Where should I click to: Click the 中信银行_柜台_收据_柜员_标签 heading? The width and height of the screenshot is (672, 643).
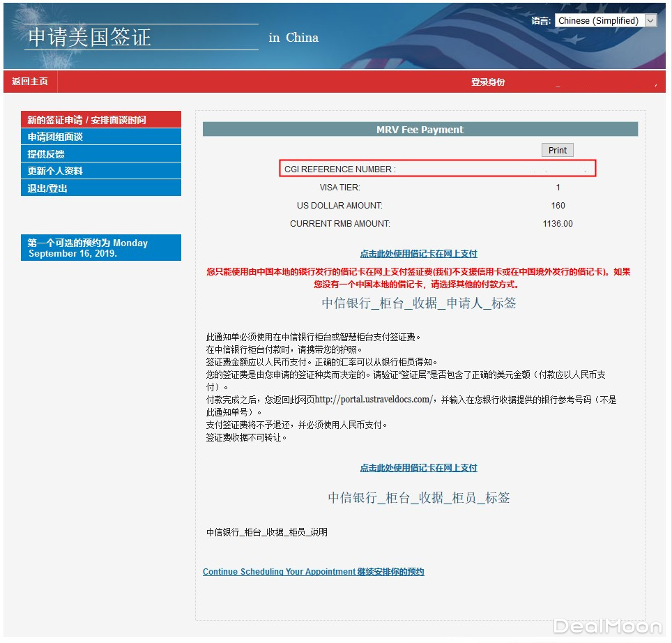(418, 498)
